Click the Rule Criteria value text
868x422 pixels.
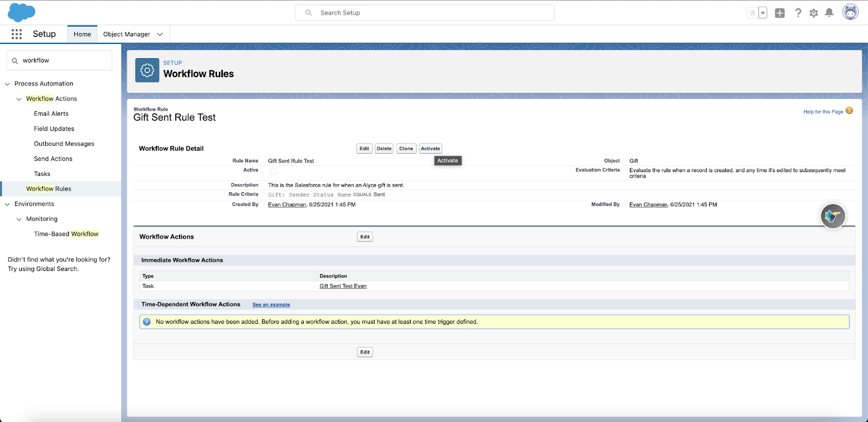pos(327,194)
